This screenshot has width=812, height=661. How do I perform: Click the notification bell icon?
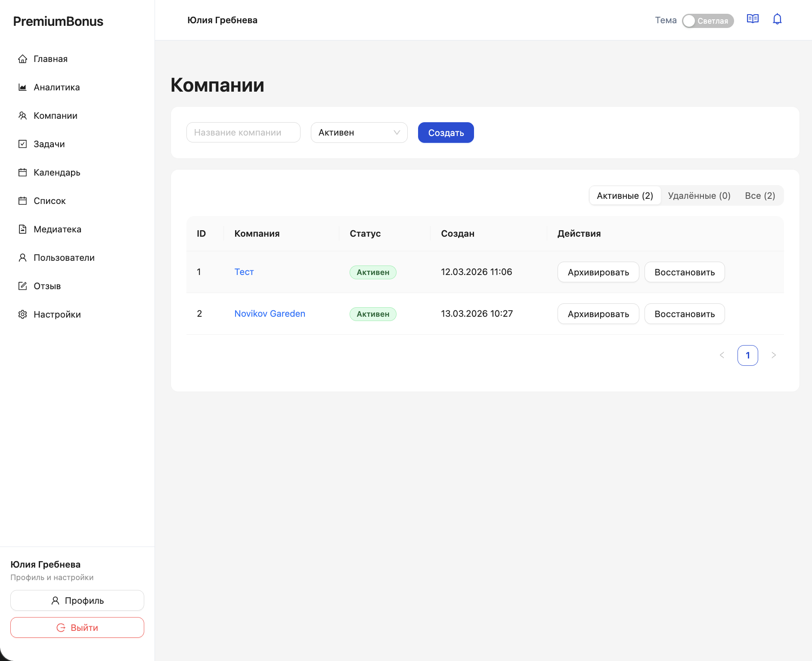tap(777, 19)
